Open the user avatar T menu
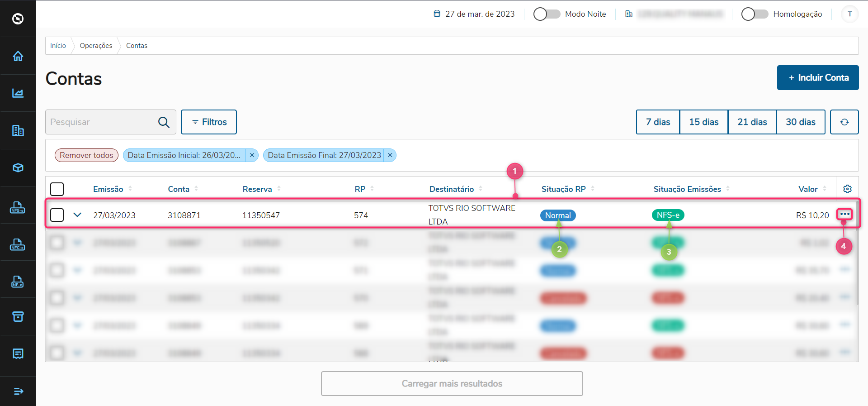This screenshot has width=868, height=406. tap(850, 14)
